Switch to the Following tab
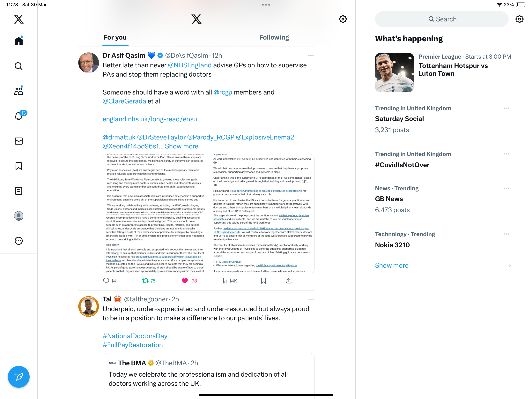The width and height of the screenshot is (532, 399). [x=274, y=37]
